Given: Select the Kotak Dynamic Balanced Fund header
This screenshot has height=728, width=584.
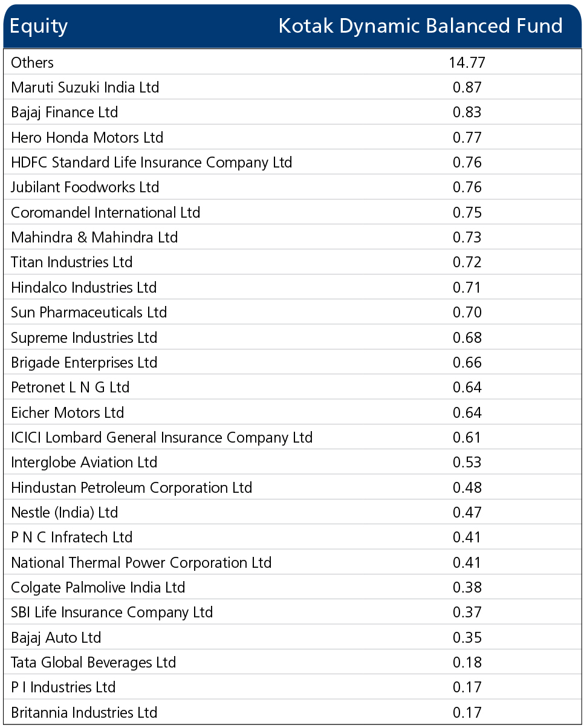Looking at the screenshot, I should 420,26.
